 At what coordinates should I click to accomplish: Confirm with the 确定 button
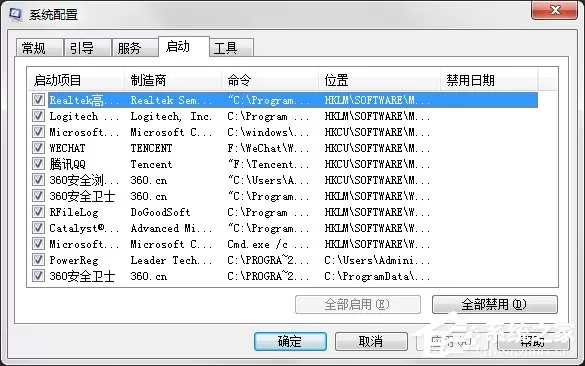coord(290,341)
